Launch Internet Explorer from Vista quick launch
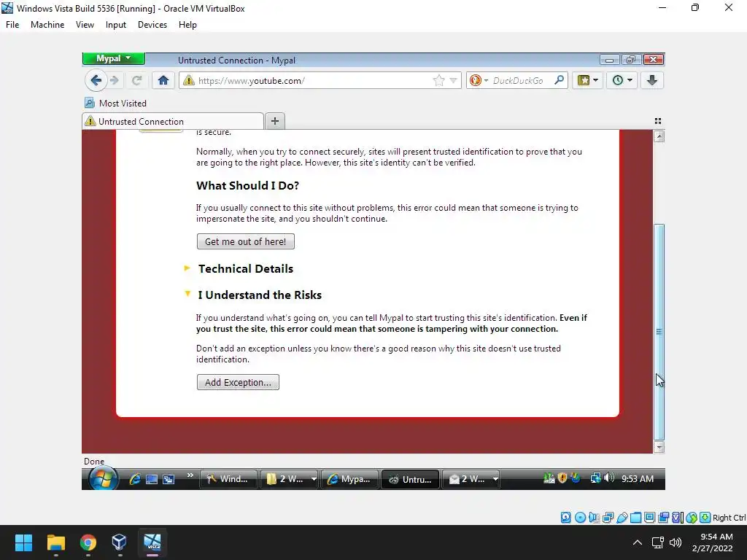This screenshot has height=560, width=747. point(135,479)
